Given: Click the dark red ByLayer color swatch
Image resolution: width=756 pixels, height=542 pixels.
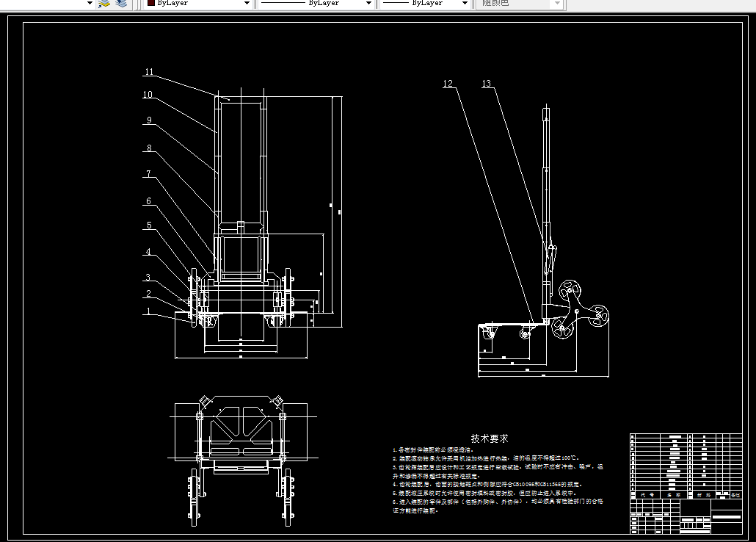Looking at the screenshot, I should coord(151,3).
